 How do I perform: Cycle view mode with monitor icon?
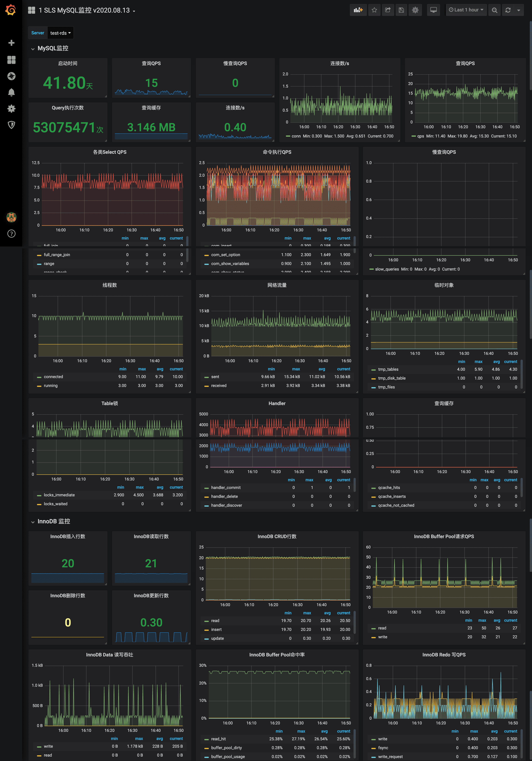[x=433, y=10]
